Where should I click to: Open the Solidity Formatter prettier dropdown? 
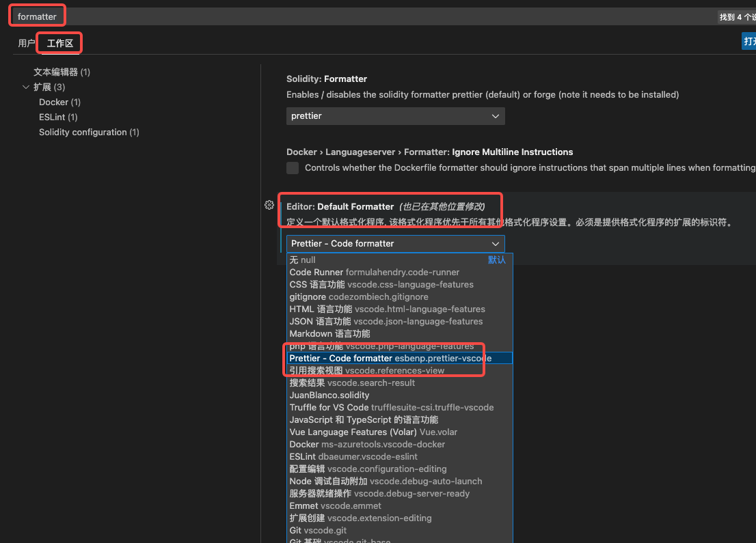395,116
